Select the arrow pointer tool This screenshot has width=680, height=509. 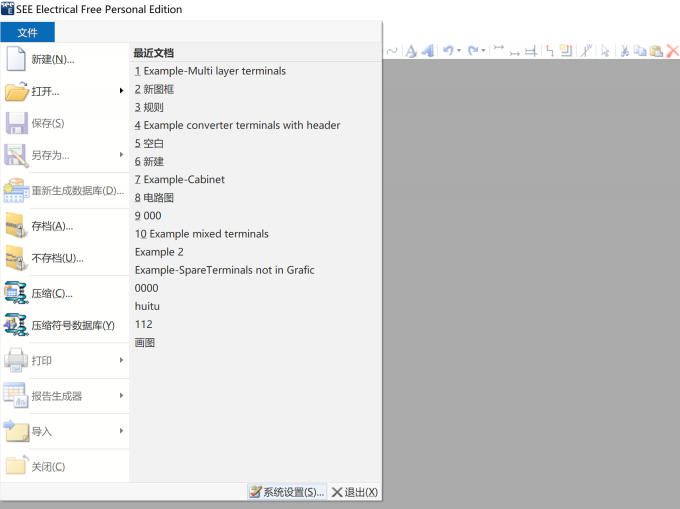[605, 51]
